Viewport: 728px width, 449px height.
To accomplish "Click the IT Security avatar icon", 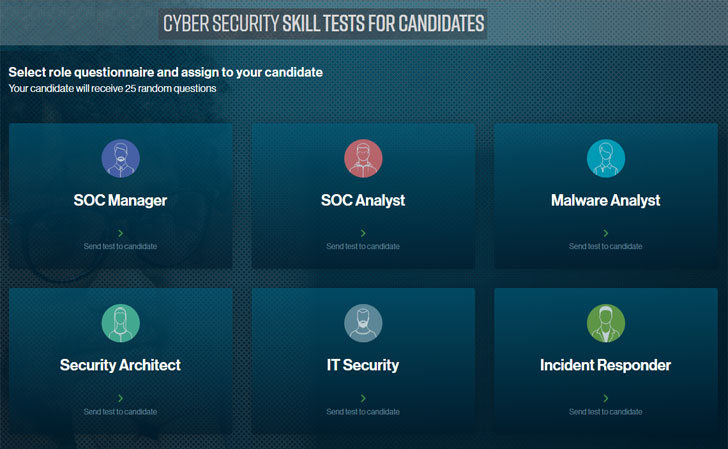I will (x=363, y=323).
